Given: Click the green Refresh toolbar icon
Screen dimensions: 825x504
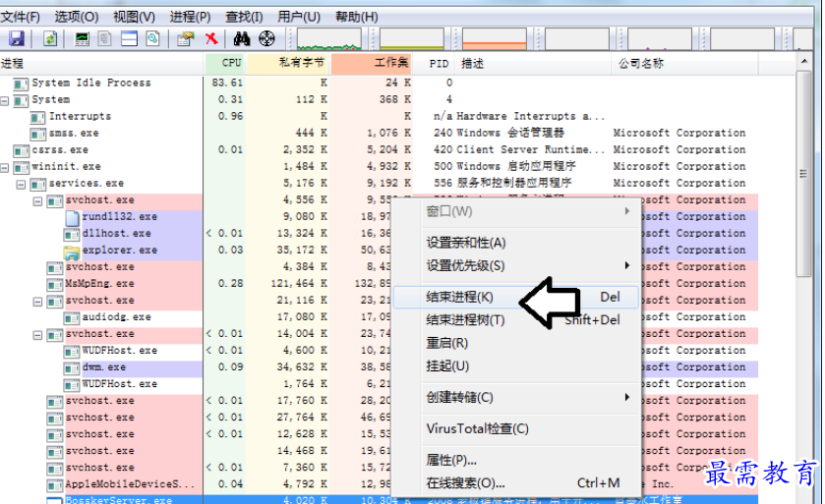Looking at the screenshot, I should coord(49,38).
